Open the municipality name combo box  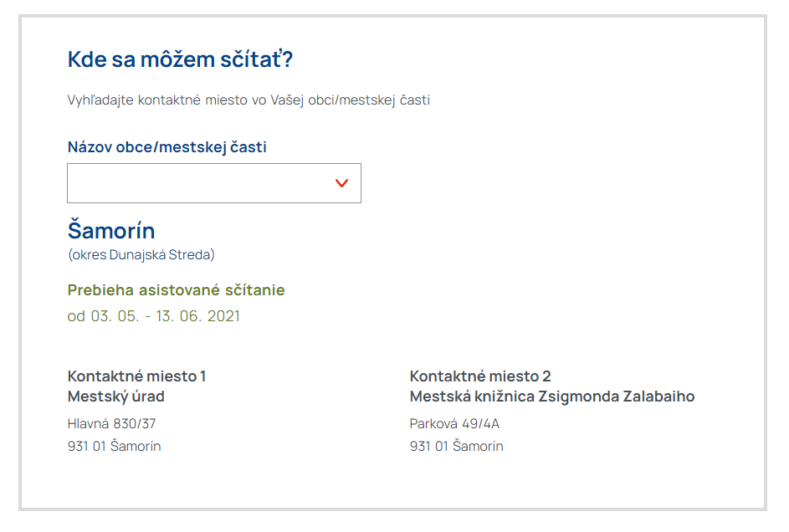tap(213, 183)
